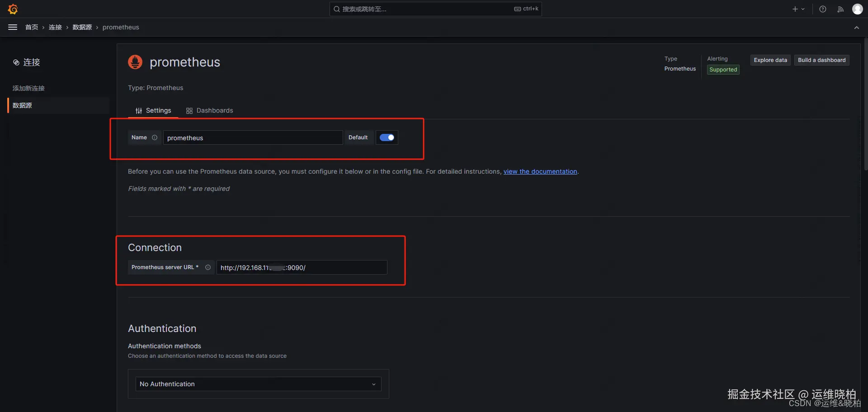Click the Name input field
Screen dimensions: 868x412
(253, 137)
